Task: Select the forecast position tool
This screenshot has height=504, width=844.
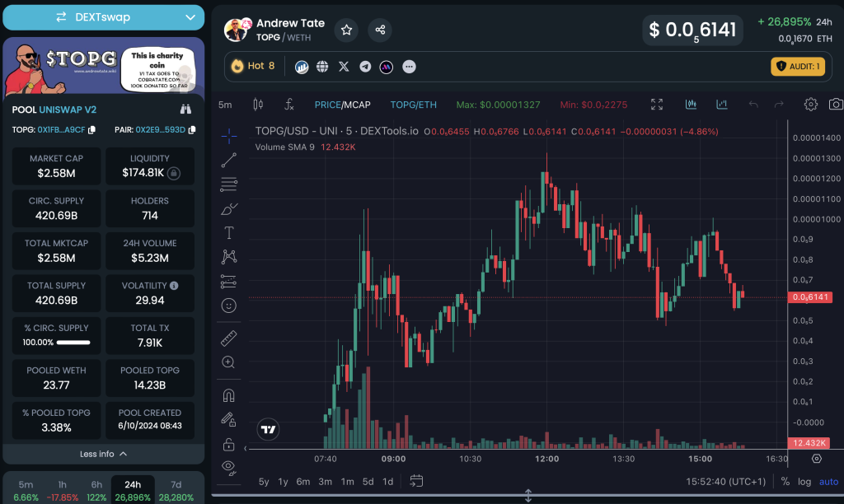Action: tap(229, 282)
